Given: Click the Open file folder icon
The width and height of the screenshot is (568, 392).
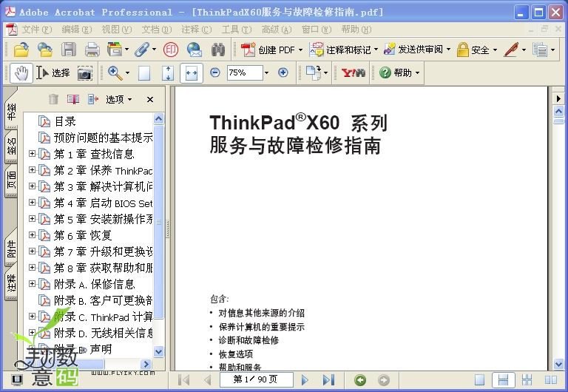Looking at the screenshot, I should pos(21,50).
